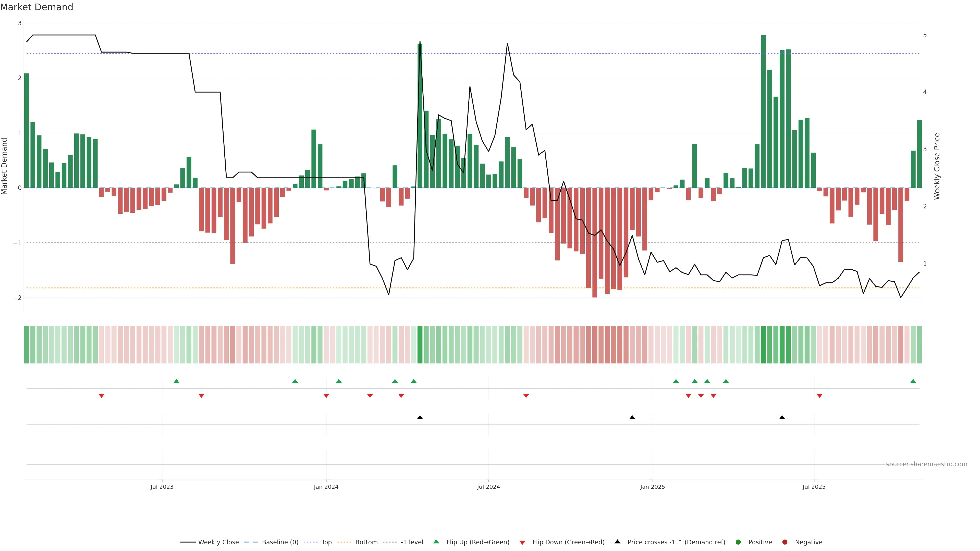Click the green Positive circle legend icon
Image resolution: width=980 pixels, height=551 pixels.
tap(738, 542)
